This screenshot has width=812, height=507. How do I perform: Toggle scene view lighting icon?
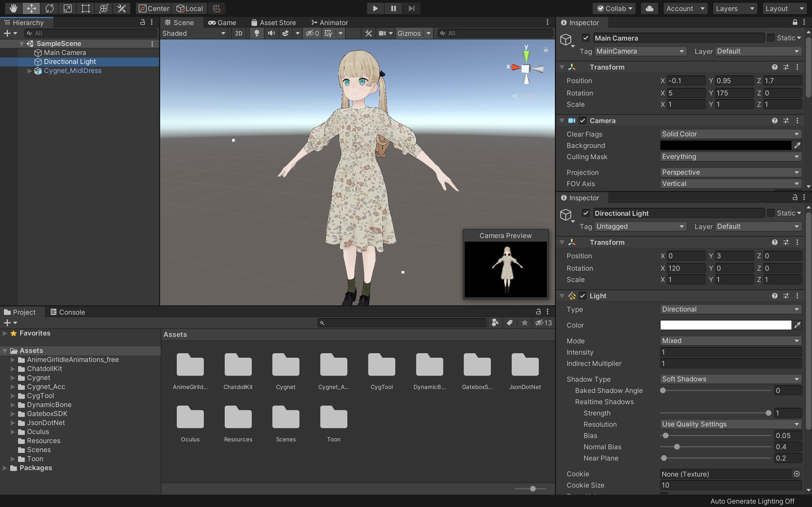[x=256, y=33]
